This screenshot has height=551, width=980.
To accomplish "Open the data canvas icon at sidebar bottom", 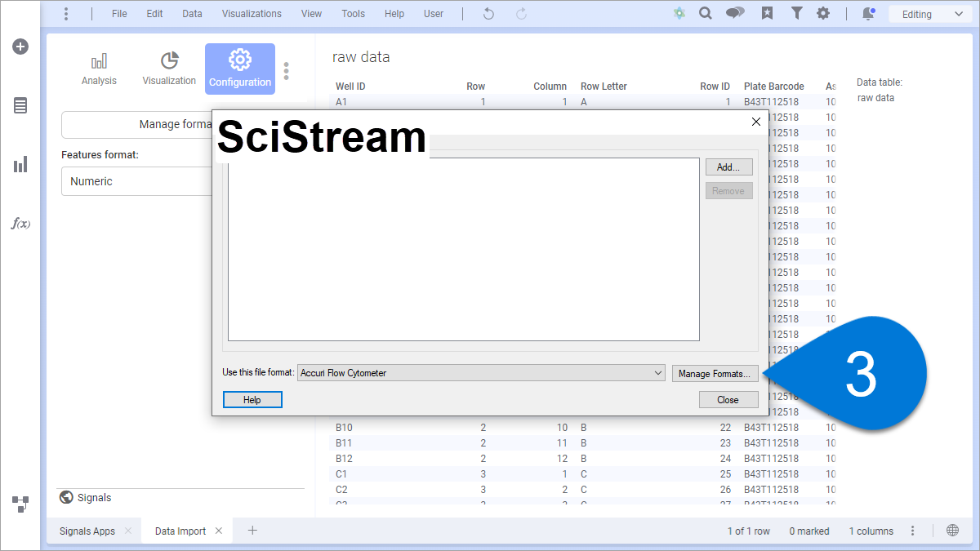I will 20,504.
